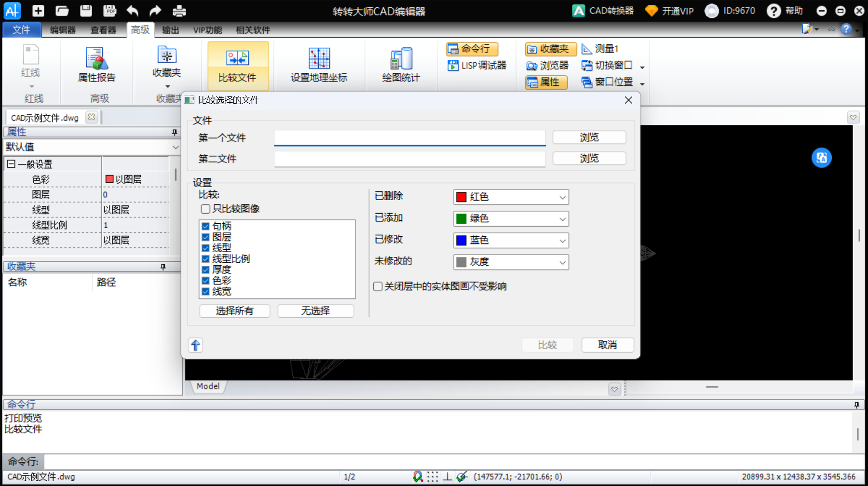Uncheck the 线型 checkbox in compare list
This screenshot has height=486, width=868.
tap(205, 248)
